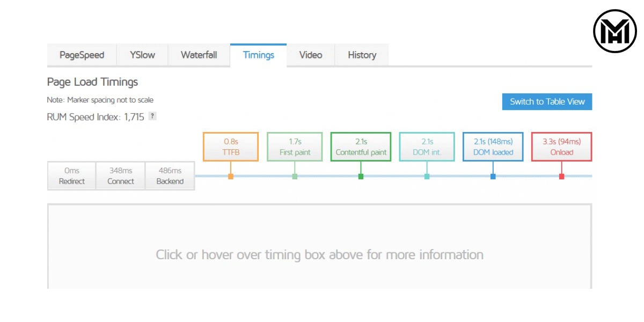Viewport: 644px width, 322px height.
Task: Select the 1.7s First paint box
Action: tap(295, 147)
